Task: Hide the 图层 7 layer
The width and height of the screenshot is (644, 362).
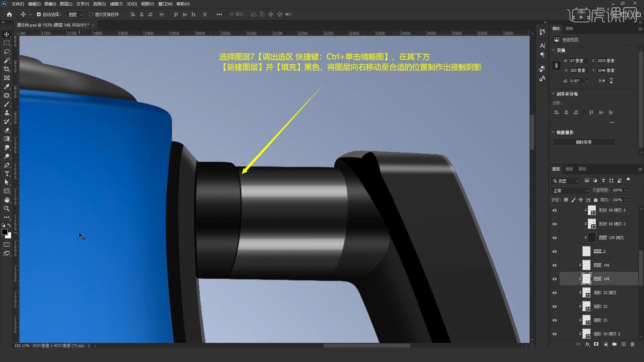Action: [x=554, y=251]
